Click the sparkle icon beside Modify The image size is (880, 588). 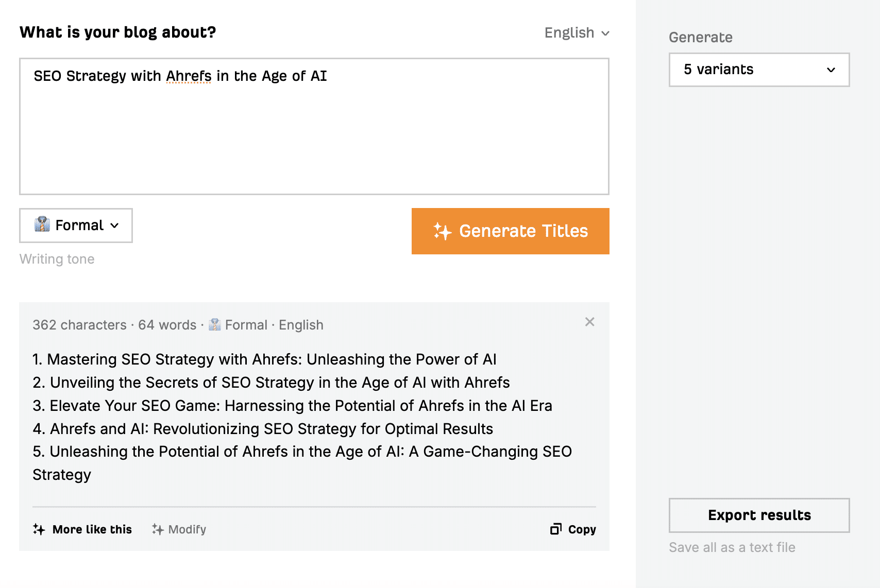(158, 529)
